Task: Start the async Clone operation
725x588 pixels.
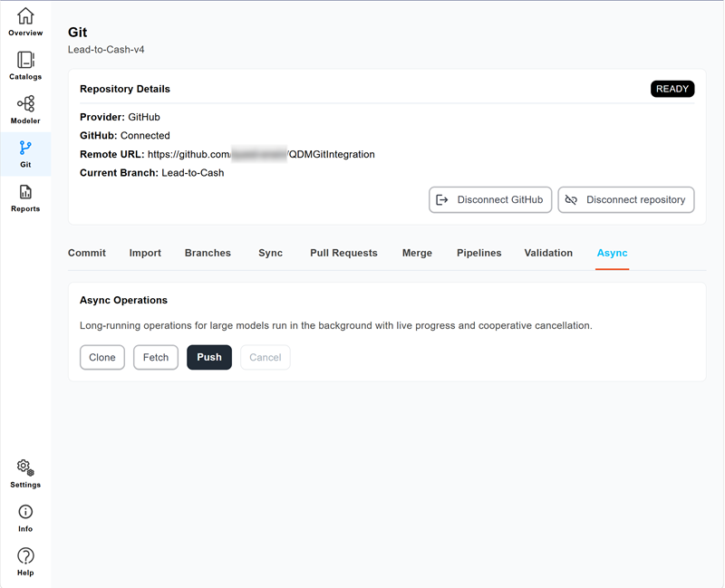Action: [x=102, y=357]
